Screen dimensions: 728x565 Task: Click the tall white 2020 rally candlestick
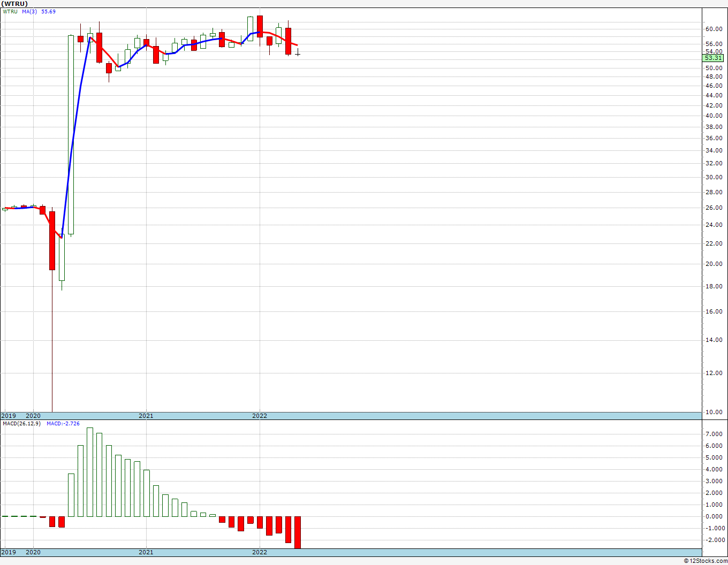(71, 135)
